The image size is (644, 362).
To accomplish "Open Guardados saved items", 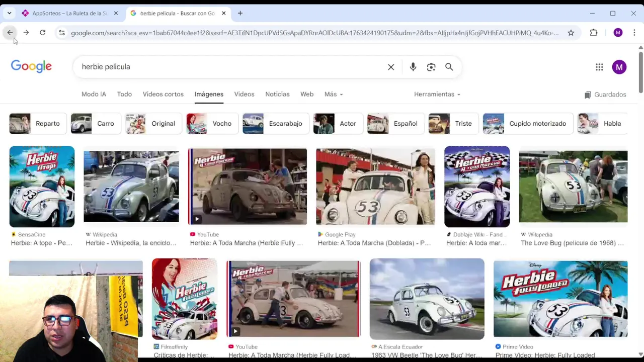I will tap(605, 95).
